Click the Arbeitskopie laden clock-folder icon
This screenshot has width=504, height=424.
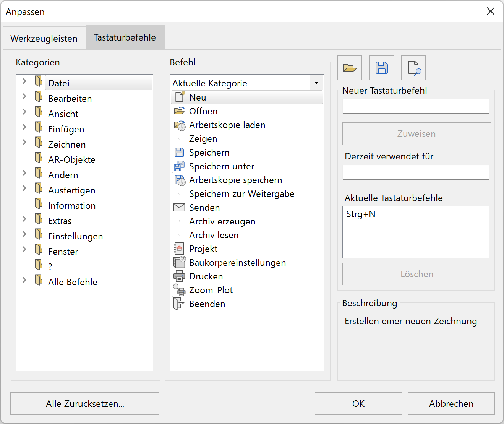pyautogui.click(x=179, y=126)
